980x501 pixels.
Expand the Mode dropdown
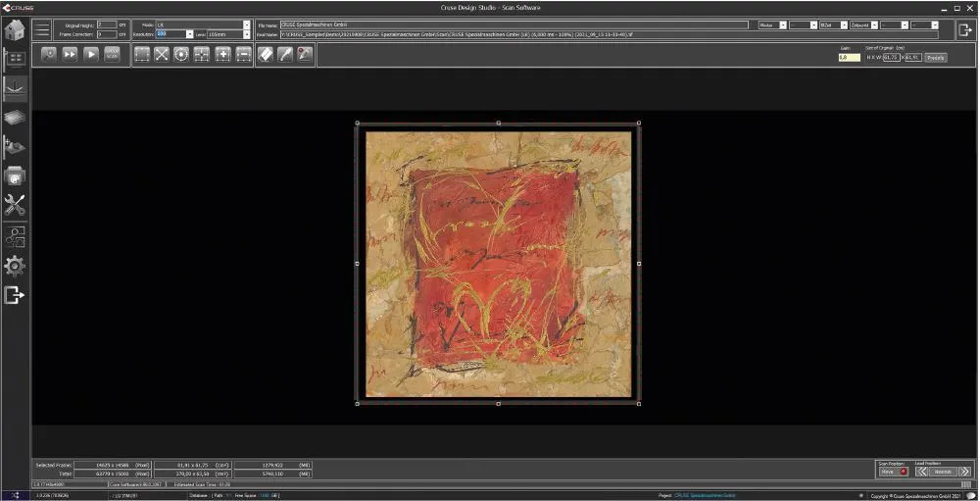[246, 25]
